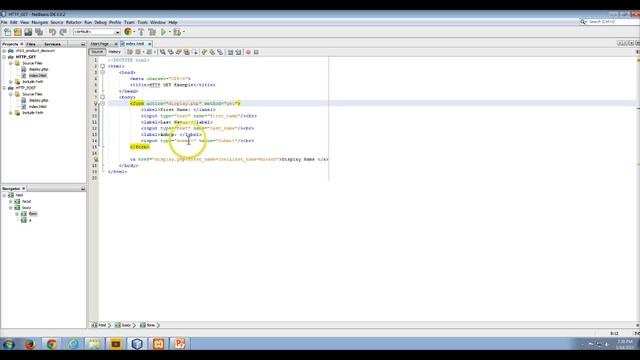The width and height of the screenshot is (640, 360).
Task: Collapse the HTTP_POST project node
Action: 4,88
